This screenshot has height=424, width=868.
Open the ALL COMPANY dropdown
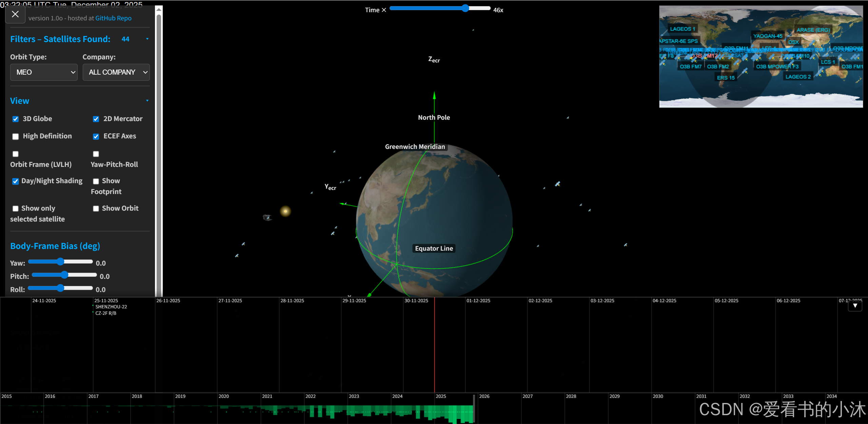click(x=116, y=72)
